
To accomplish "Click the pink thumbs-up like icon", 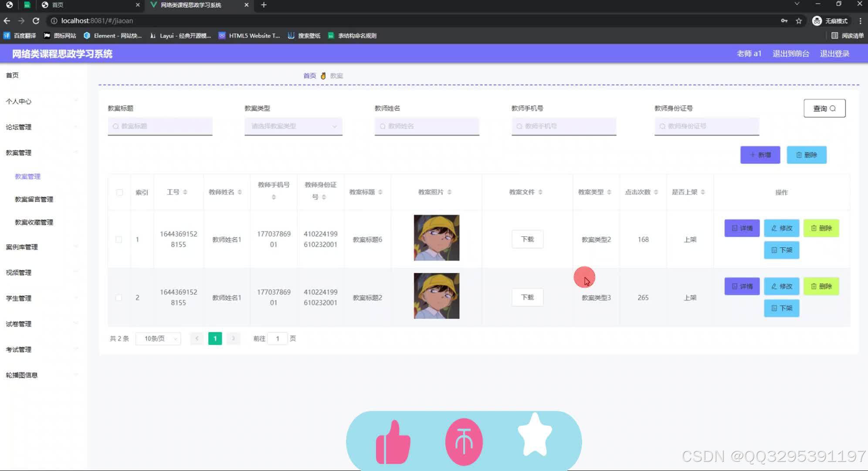I will [x=393, y=442].
